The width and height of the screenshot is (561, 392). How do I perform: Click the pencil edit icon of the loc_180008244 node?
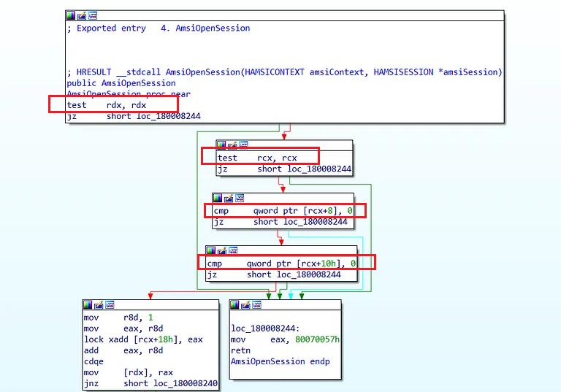pyautogui.click(x=245, y=304)
